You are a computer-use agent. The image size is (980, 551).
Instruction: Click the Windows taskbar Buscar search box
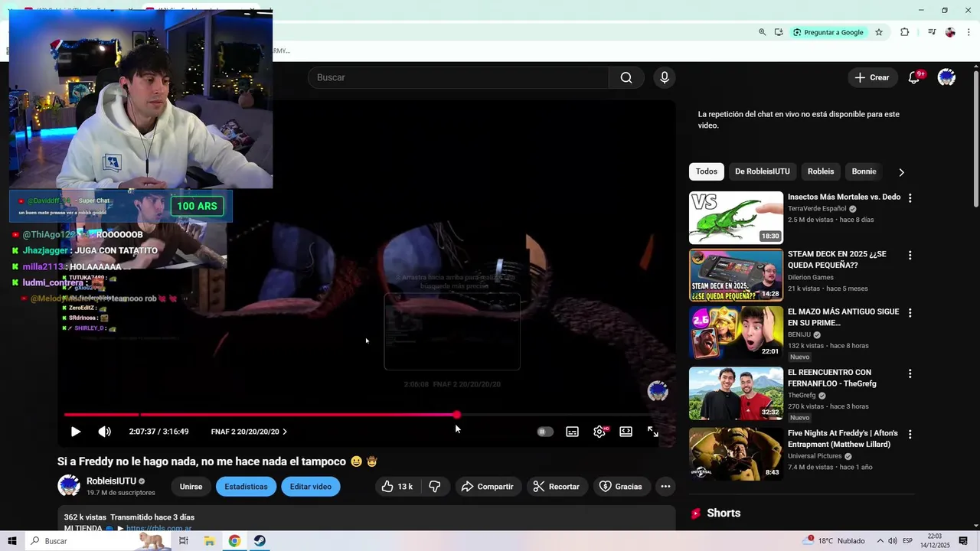pyautogui.click(x=98, y=541)
